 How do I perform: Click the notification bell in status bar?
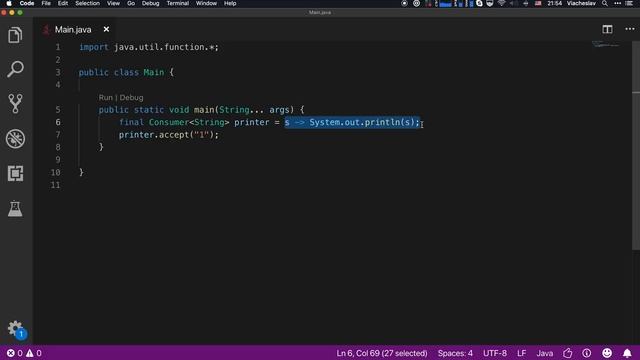[627, 353]
